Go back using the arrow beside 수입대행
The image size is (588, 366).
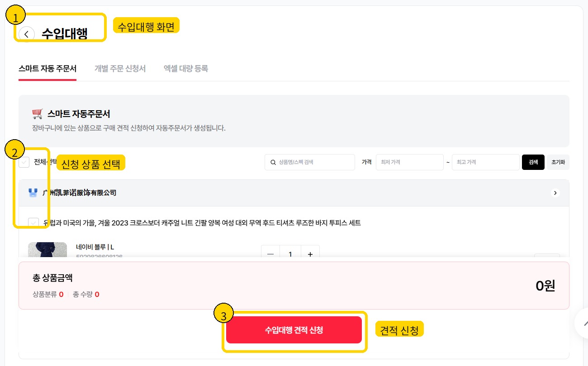[27, 34]
